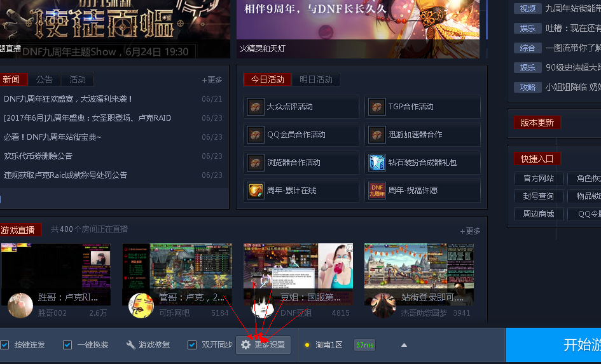
Task: Switch to the 新闻 tab
Action: pyautogui.click(x=13, y=79)
